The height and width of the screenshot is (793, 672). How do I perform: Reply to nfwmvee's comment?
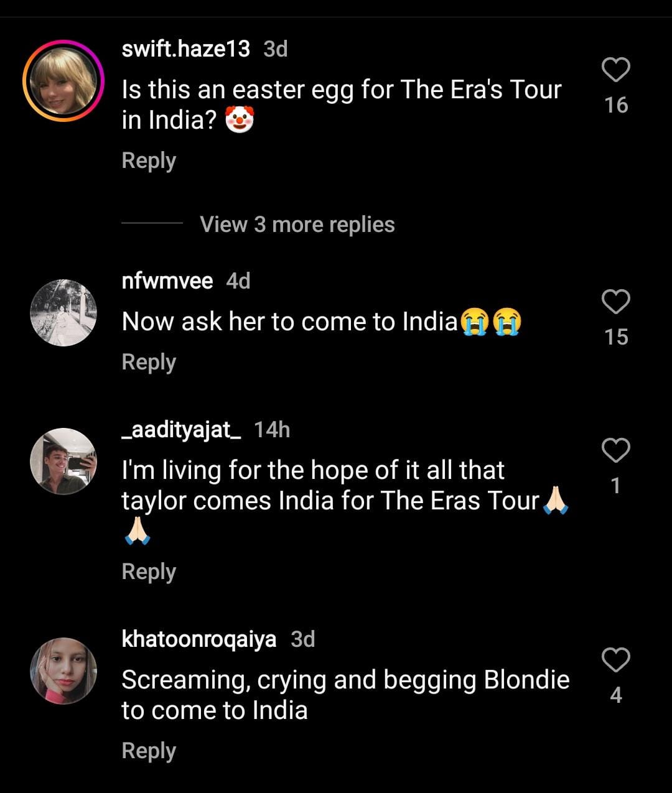click(149, 362)
